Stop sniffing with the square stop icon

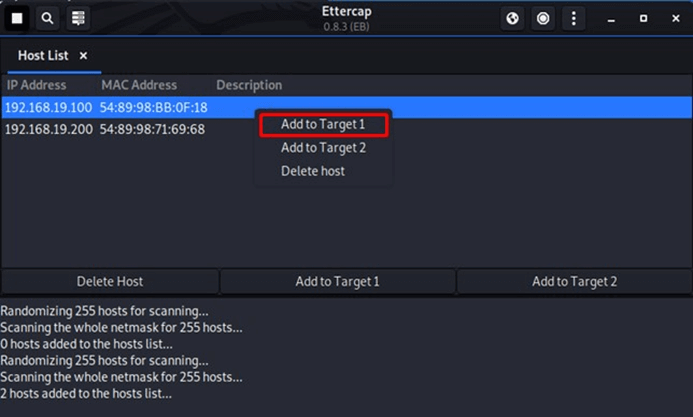point(17,18)
